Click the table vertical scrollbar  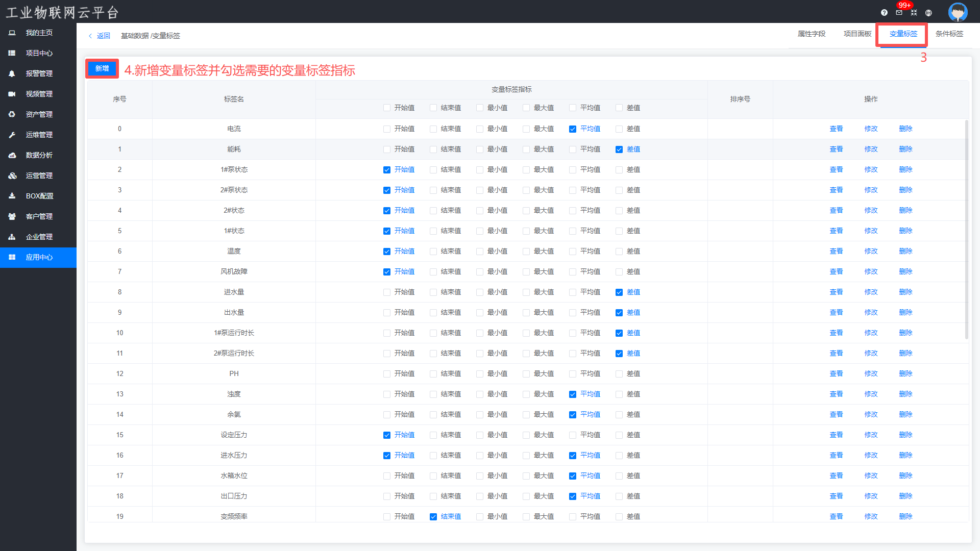click(966, 230)
